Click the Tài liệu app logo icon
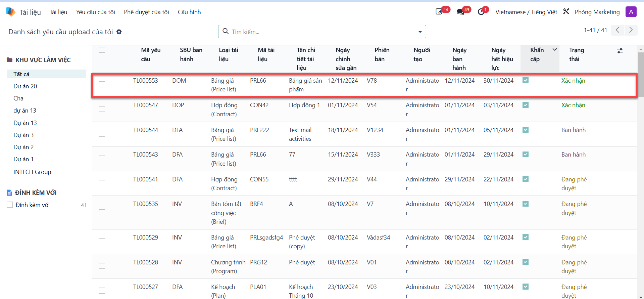 click(x=11, y=12)
